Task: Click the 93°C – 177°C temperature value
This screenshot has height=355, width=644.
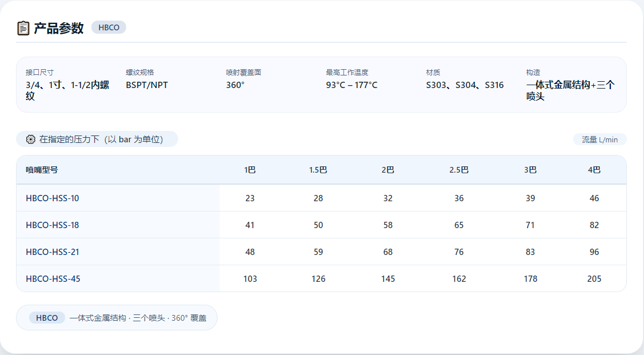Action: [x=352, y=85]
